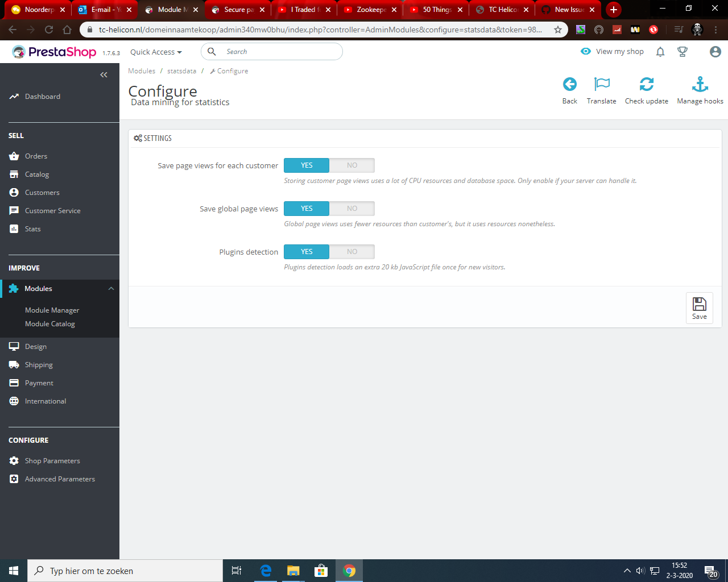Check update for the statsdata module
This screenshot has height=582, width=728.
647,90
